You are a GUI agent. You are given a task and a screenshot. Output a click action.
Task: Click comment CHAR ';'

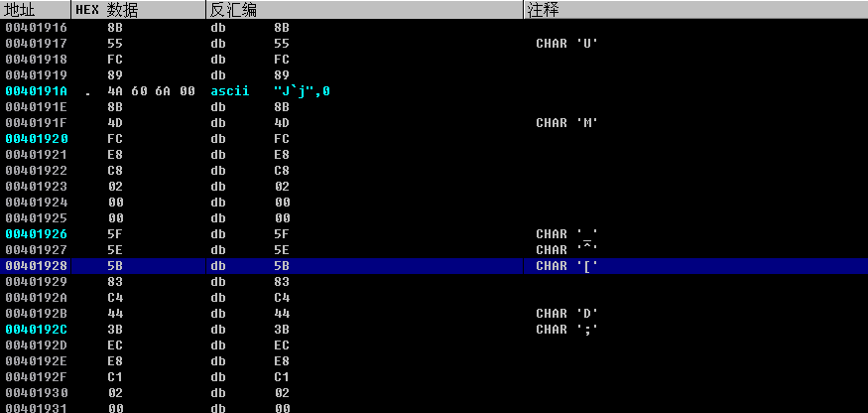click(x=567, y=330)
